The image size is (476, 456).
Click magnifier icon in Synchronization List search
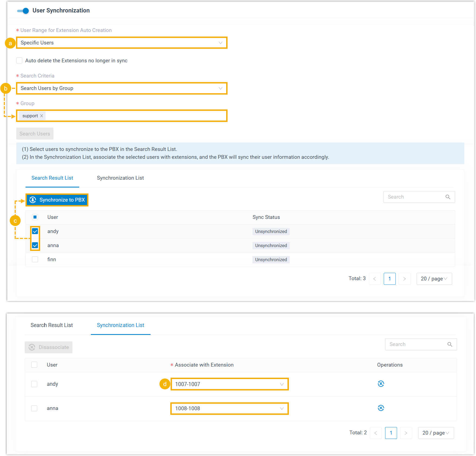click(x=449, y=344)
